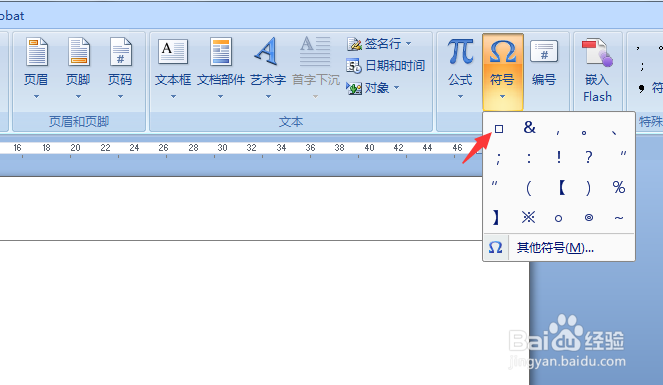Click the 对象 object icon

click(x=354, y=88)
